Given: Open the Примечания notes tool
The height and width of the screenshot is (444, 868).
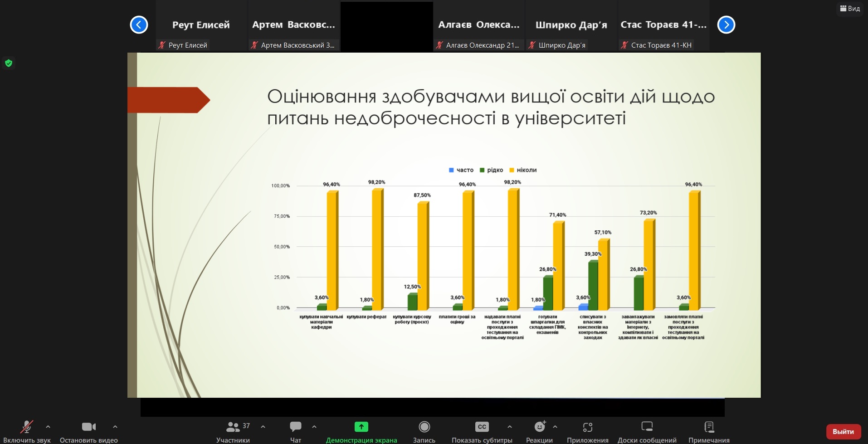Looking at the screenshot, I should [x=709, y=431].
